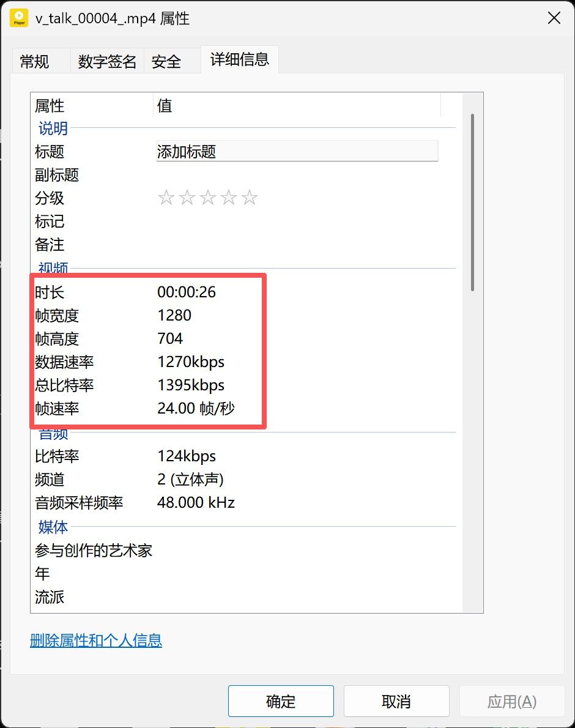Click the 00:00:26 duration value
The width and height of the screenshot is (575, 728).
tap(187, 292)
